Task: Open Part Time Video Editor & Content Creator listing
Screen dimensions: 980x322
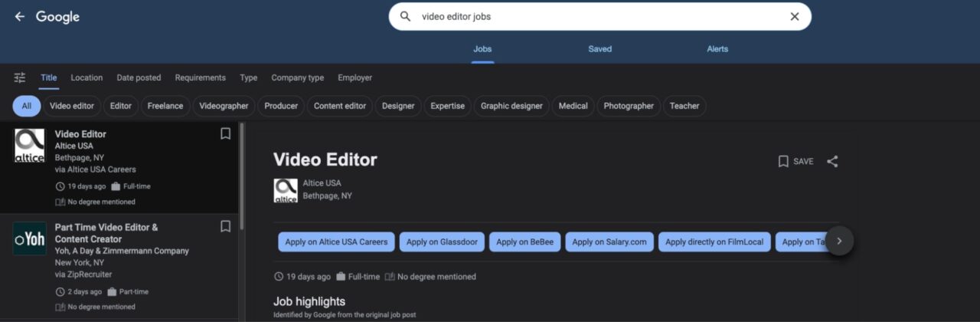Action: coord(106,233)
